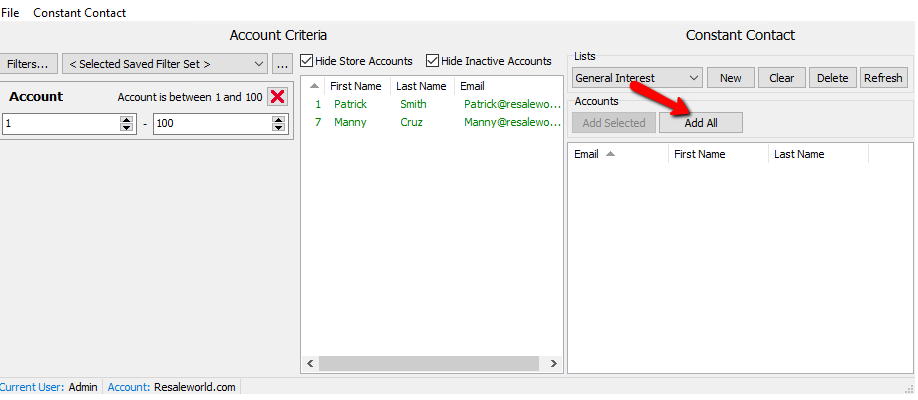Refresh the lists
Screen dimensions: 918x400
click(883, 78)
